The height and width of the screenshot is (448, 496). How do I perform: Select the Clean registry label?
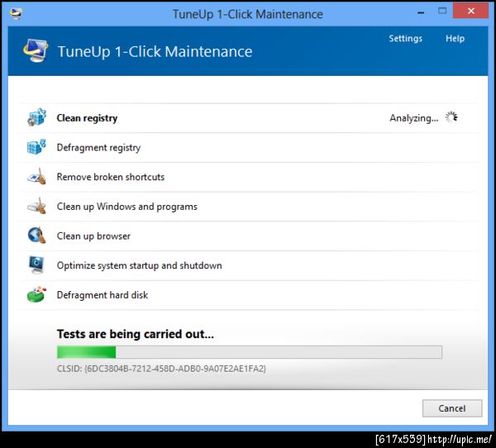[87, 118]
